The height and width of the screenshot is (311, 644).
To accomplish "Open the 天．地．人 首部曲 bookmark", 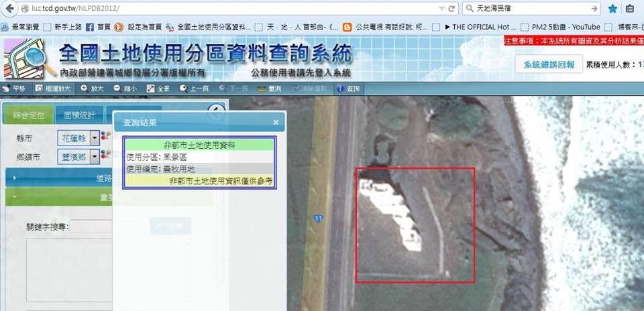I will 297,27.
